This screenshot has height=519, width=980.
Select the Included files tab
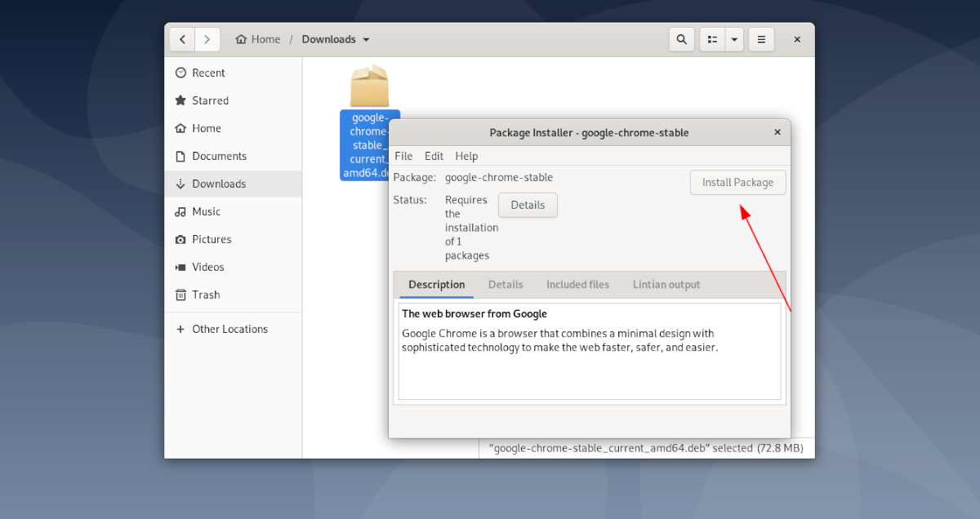pos(577,284)
